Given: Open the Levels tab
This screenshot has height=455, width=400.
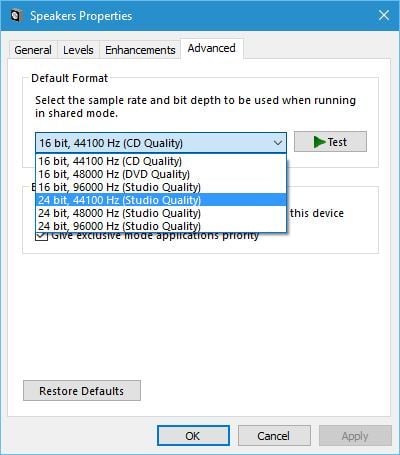Looking at the screenshot, I should pyautogui.click(x=78, y=50).
